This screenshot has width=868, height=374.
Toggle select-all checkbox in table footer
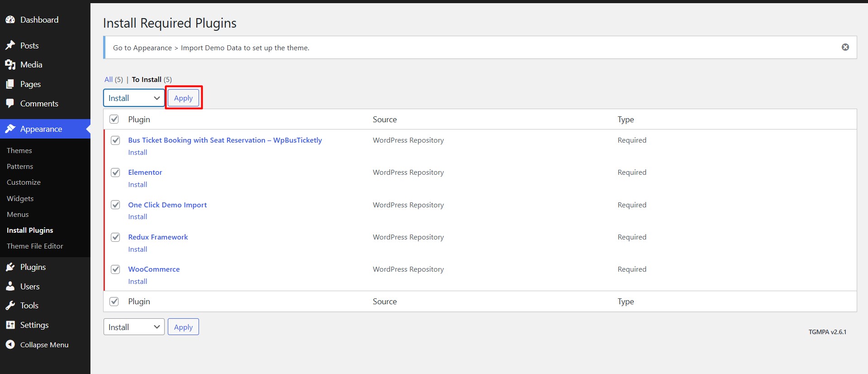click(114, 301)
